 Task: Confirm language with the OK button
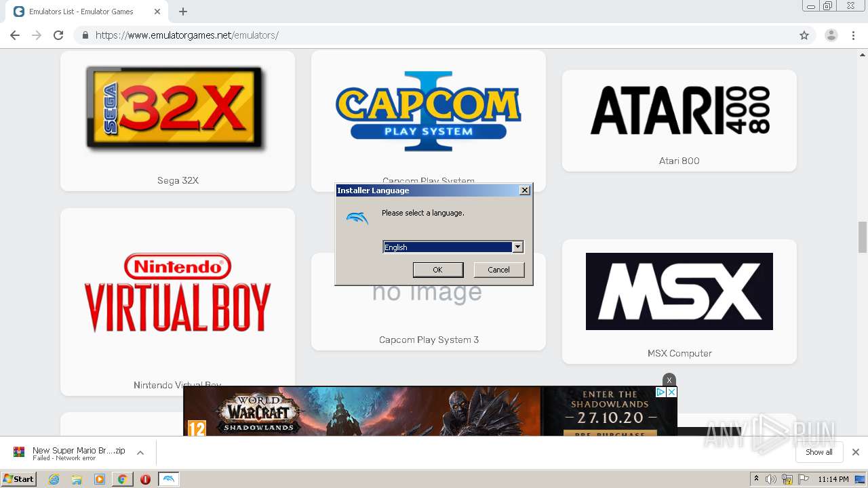(x=438, y=270)
